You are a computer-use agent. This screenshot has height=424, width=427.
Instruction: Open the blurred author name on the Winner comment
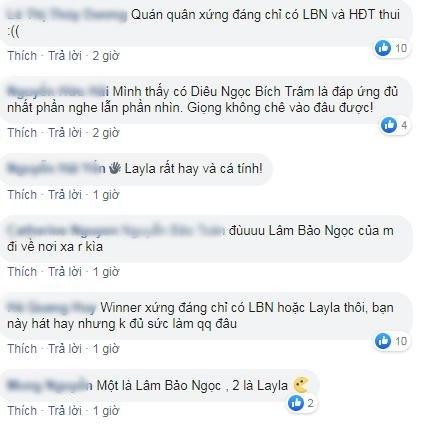click(52, 307)
